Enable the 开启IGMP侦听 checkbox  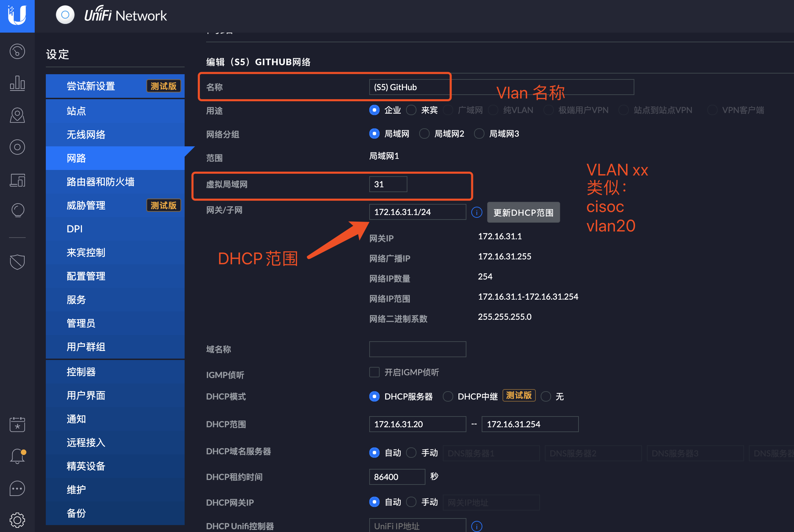374,372
